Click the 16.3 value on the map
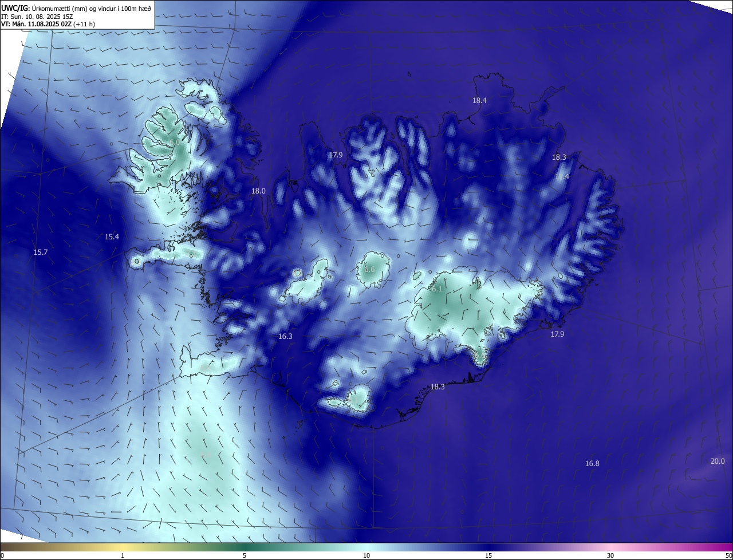 285,336
